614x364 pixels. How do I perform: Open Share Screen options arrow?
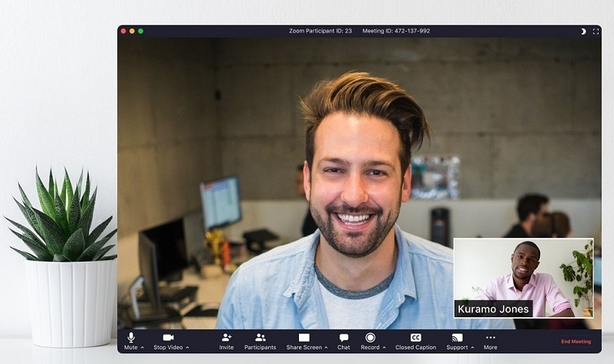[x=326, y=348]
